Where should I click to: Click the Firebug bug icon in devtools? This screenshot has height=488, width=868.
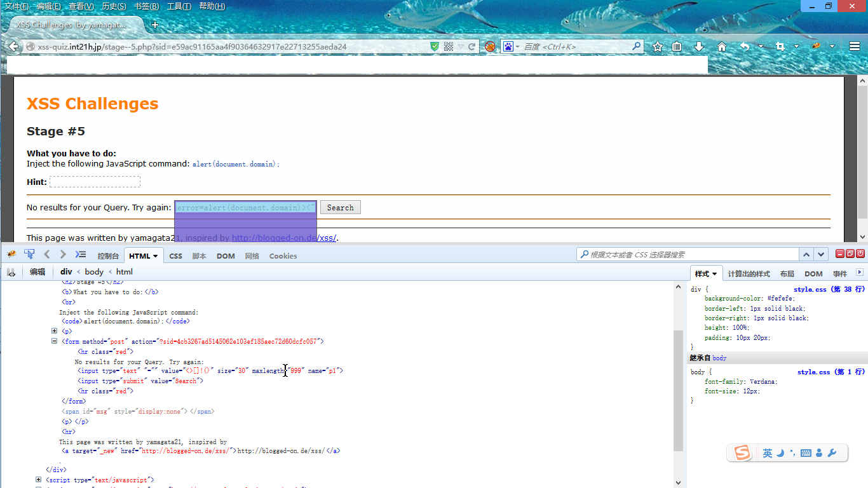[x=11, y=255]
